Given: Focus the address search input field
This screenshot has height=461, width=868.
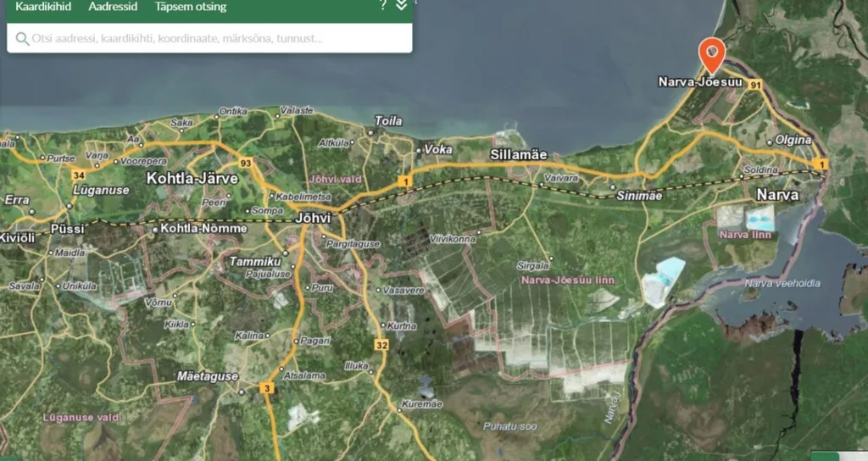Looking at the screenshot, I should (x=209, y=38).
